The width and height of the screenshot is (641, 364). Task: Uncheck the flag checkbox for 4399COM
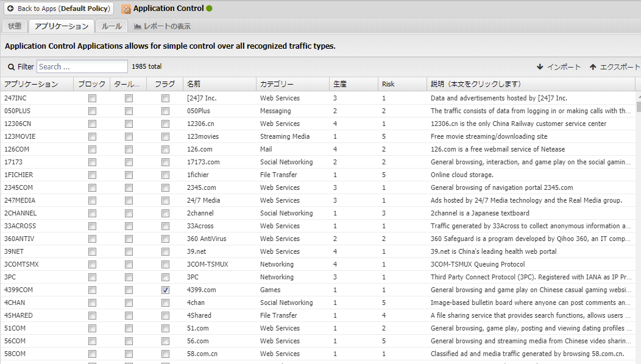[x=165, y=290]
